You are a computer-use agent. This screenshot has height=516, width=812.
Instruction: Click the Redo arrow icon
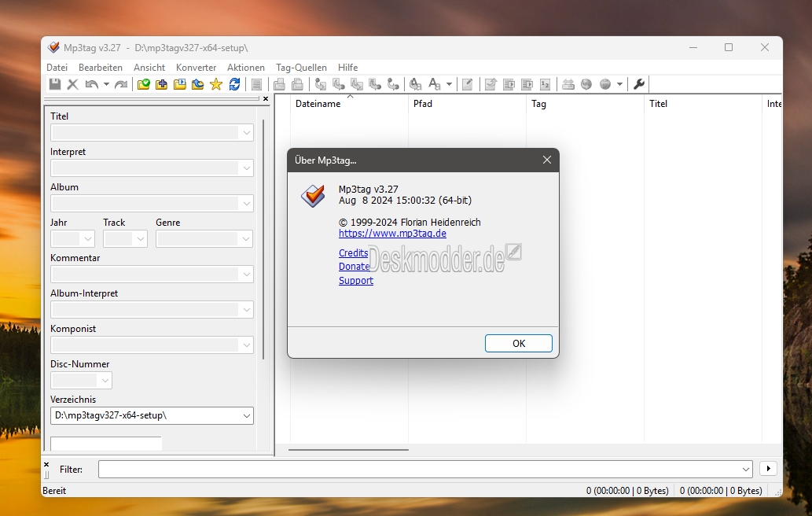[x=121, y=84]
